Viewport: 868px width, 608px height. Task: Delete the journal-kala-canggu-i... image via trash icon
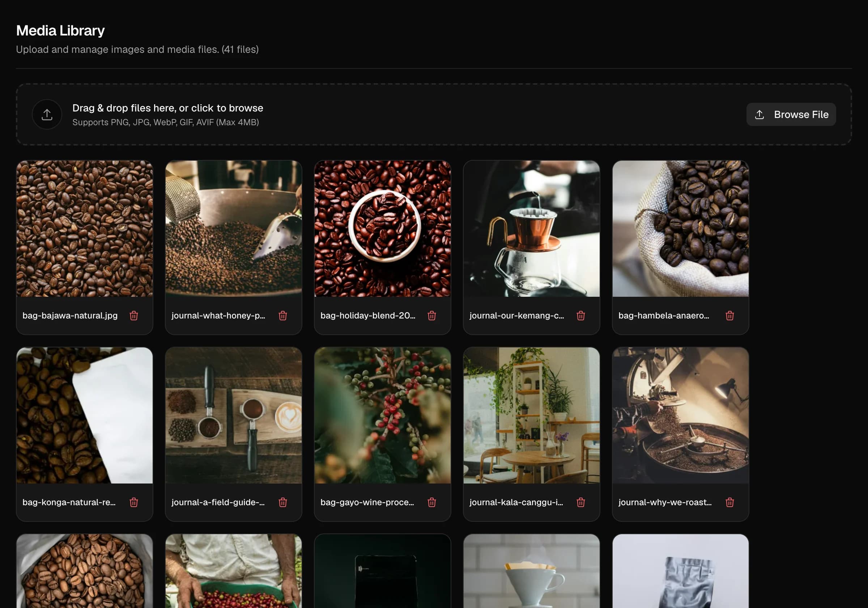581,502
